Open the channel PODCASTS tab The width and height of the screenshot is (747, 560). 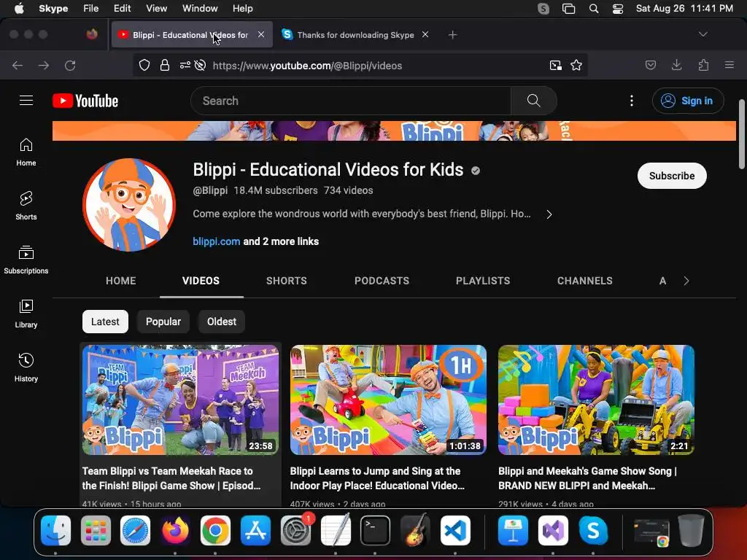(x=382, y=281)
